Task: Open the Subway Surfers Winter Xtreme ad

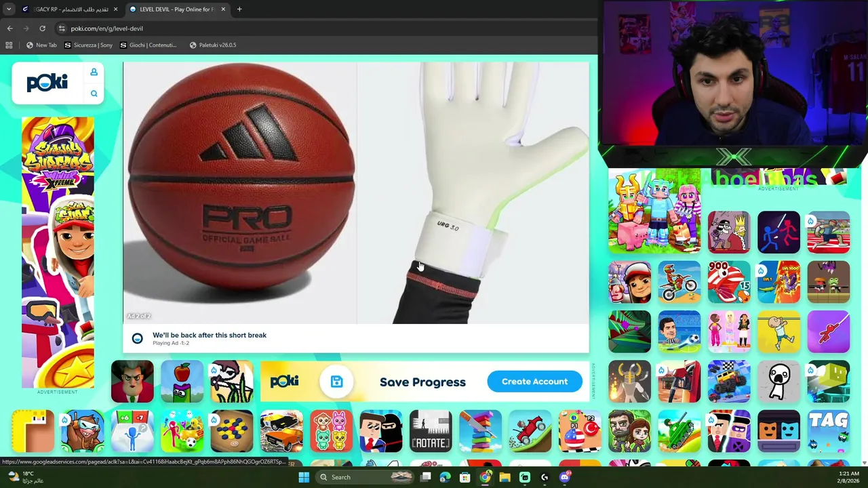Action: point(58,252)
